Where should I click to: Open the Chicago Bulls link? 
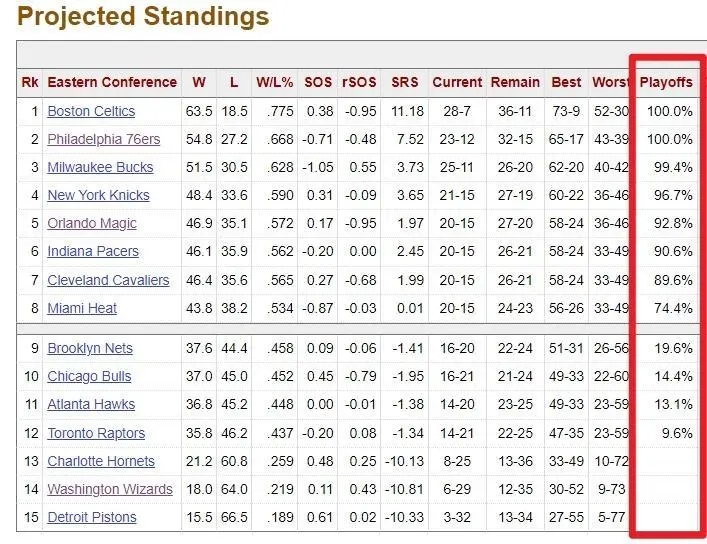click(x=89, y=376)
